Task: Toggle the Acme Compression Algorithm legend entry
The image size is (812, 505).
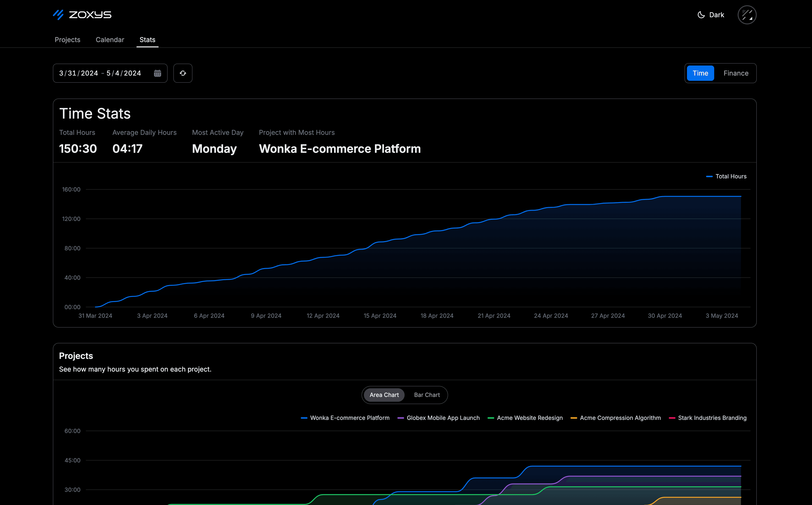Action: pyautogui.click(x=616, y=418)
